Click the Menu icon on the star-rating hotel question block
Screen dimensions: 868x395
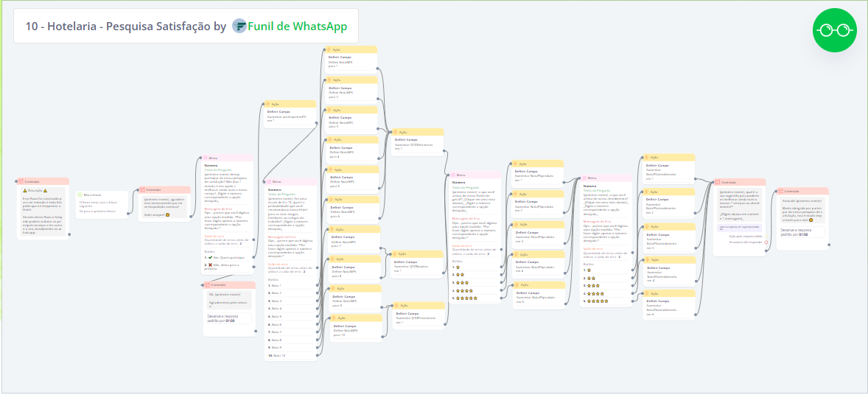point(452,175)
